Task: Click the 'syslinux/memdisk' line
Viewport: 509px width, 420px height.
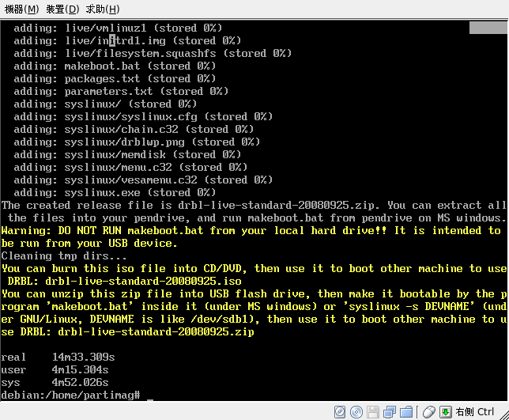Action: coord(127,154)
